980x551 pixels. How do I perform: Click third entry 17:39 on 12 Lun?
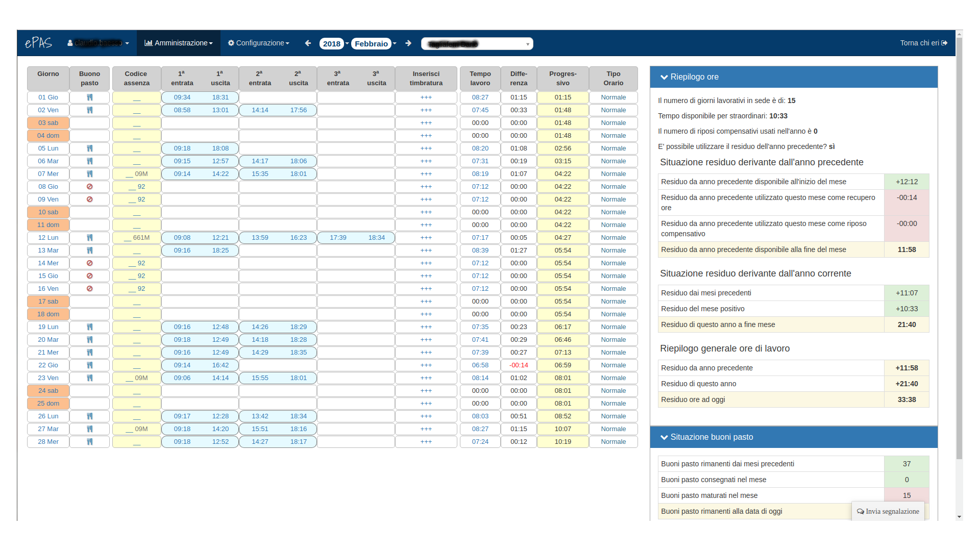click(338, 238)
